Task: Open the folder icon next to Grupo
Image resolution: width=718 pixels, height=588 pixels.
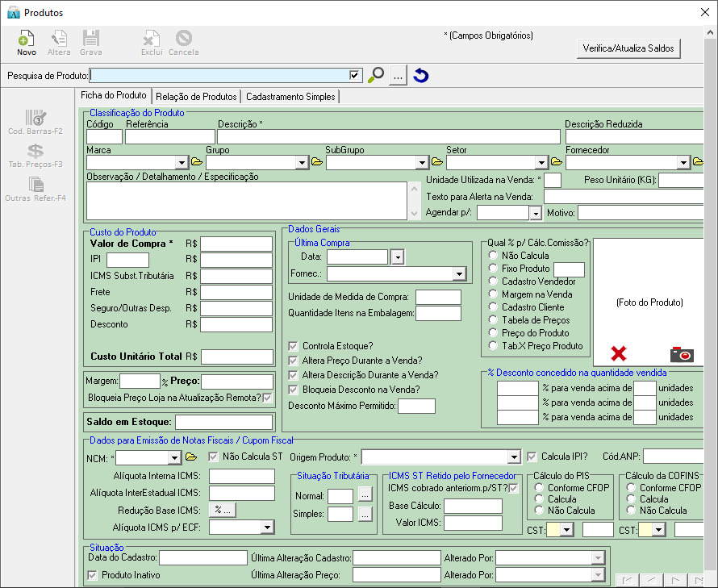Action: 316,162
